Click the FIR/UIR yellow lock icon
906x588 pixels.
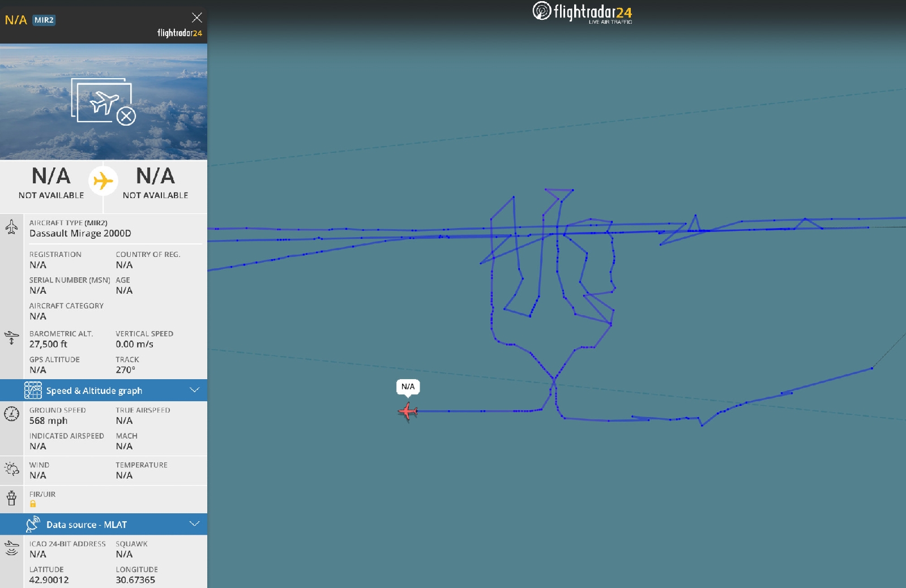point(33,504)
